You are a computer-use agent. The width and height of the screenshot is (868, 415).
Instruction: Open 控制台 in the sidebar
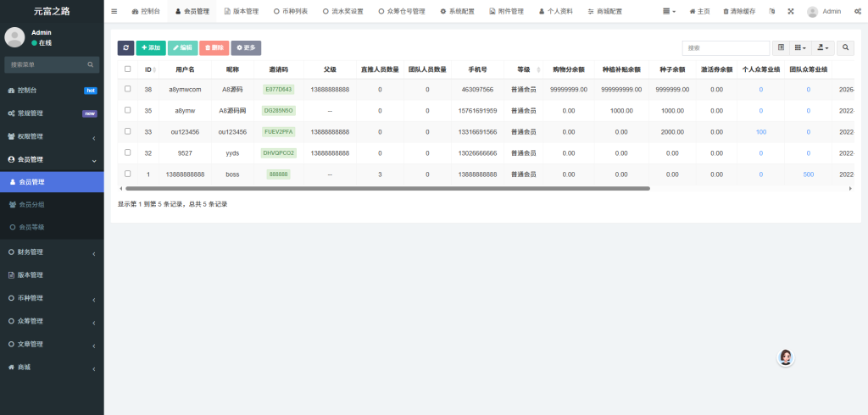click(x=52, y=90)
